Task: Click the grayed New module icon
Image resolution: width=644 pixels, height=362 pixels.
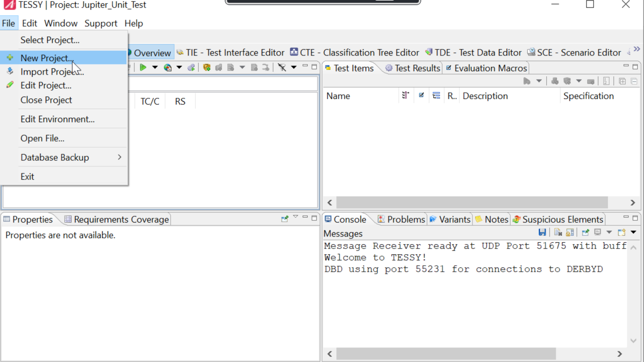Action: (x=230, y=68)
